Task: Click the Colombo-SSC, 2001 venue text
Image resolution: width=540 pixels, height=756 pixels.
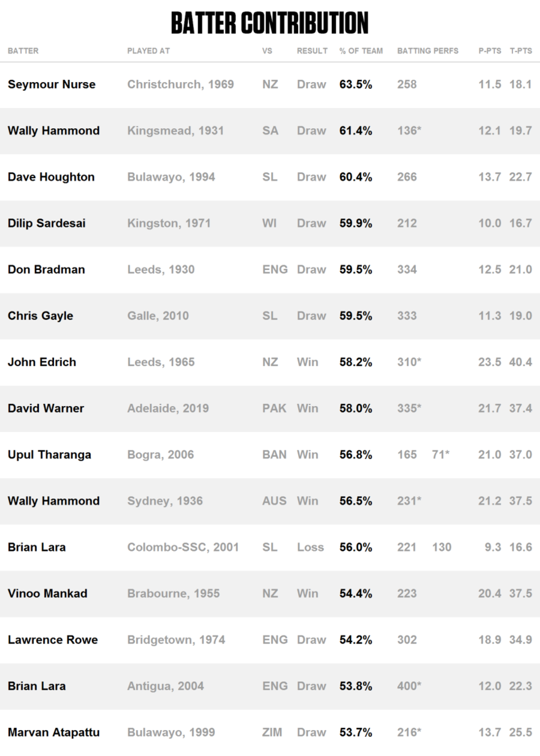Action: 183,547
